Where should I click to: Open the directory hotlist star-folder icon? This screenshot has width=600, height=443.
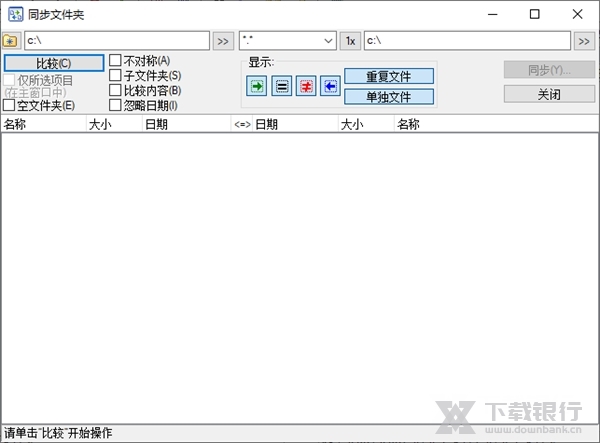(11, 41)
